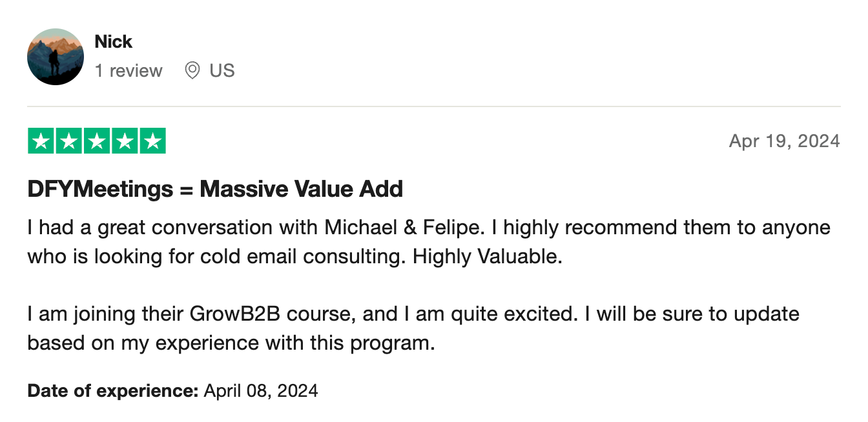Viewport: 868px width, 422px height.
Task: Select the third green rating star
Action: point(97,141)
